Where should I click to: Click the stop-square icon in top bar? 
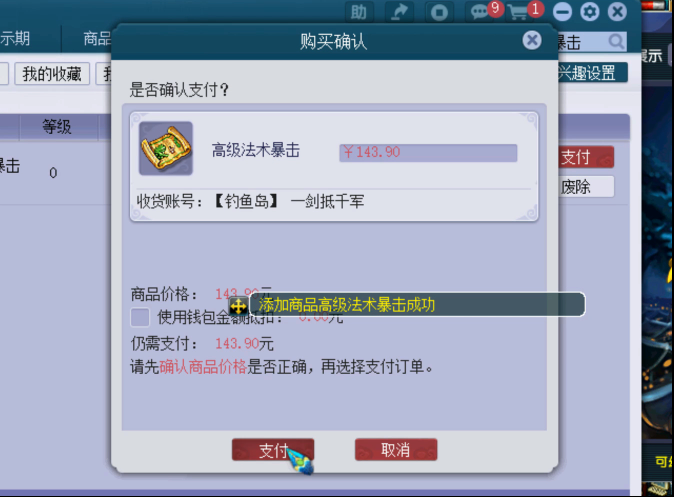pyautogui.click(x=439, y=12)
